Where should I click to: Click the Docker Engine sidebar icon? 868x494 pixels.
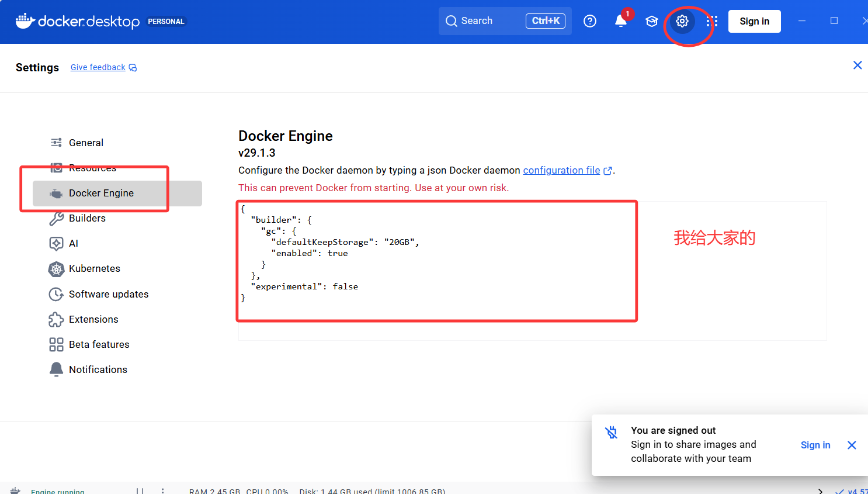(56, 194)
